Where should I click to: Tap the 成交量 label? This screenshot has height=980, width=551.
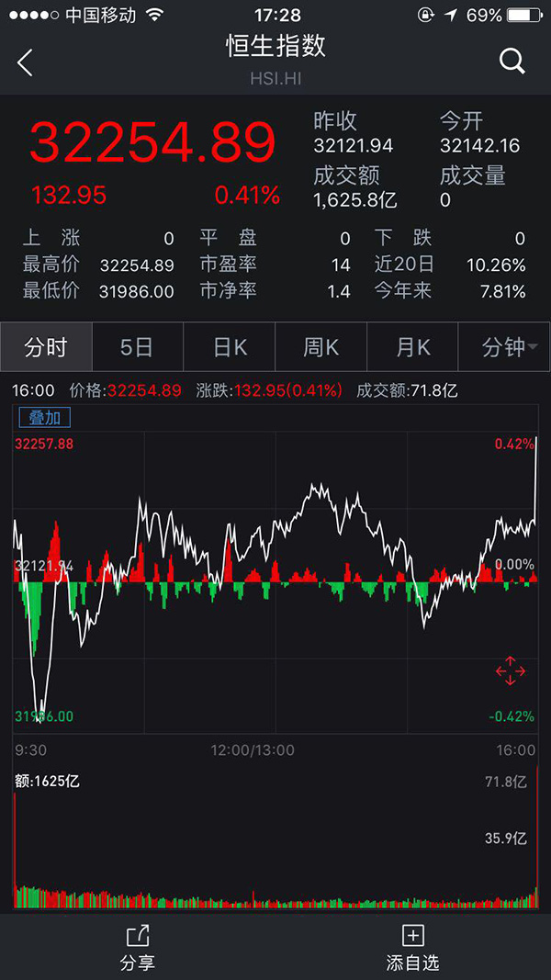[x=472, y=175]
